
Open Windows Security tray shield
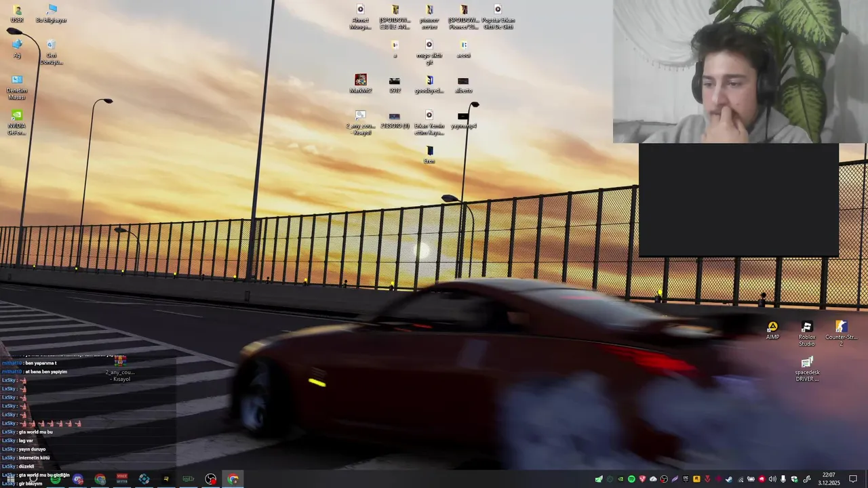tap(794, 479)
